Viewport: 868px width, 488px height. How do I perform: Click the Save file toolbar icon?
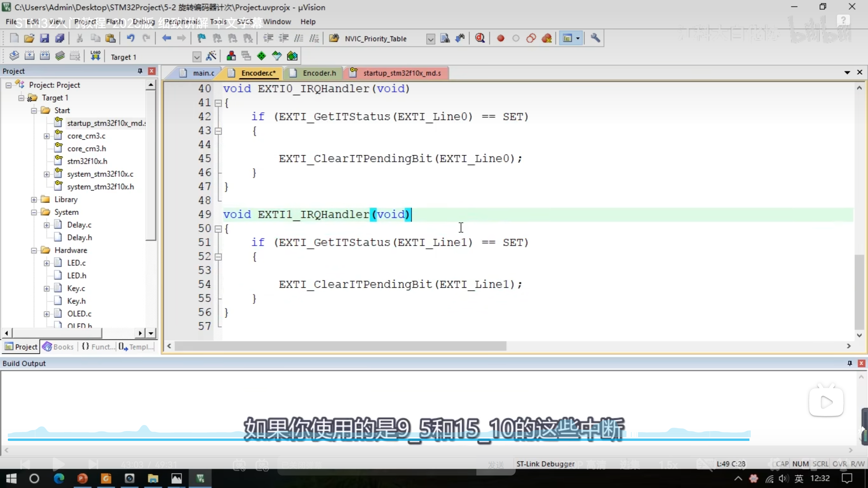click(x=44, y=38)
